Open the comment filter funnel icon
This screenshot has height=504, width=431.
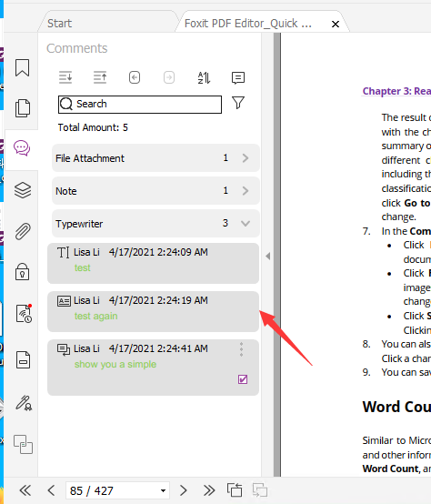coord(238,103)
